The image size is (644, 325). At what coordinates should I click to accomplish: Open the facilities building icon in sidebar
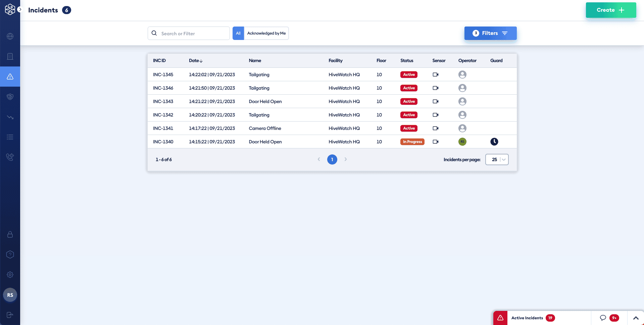[10, 56]
